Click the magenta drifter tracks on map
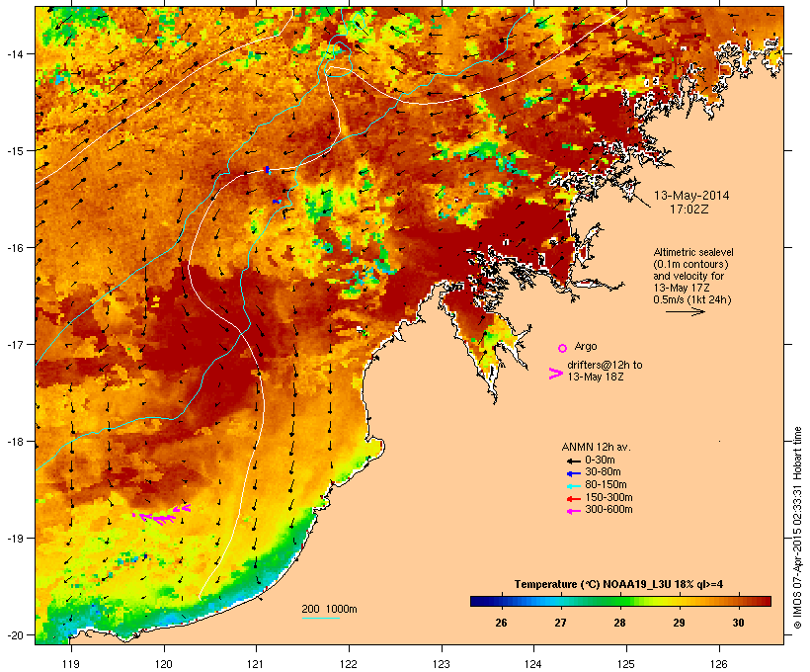 pos(162,515)
